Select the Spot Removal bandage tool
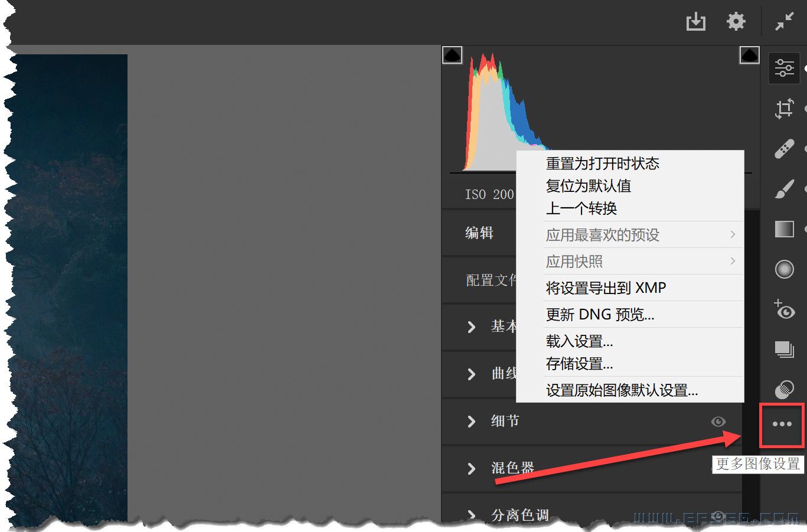Screen dimensions: 807x532 click(x=784, y=149)
